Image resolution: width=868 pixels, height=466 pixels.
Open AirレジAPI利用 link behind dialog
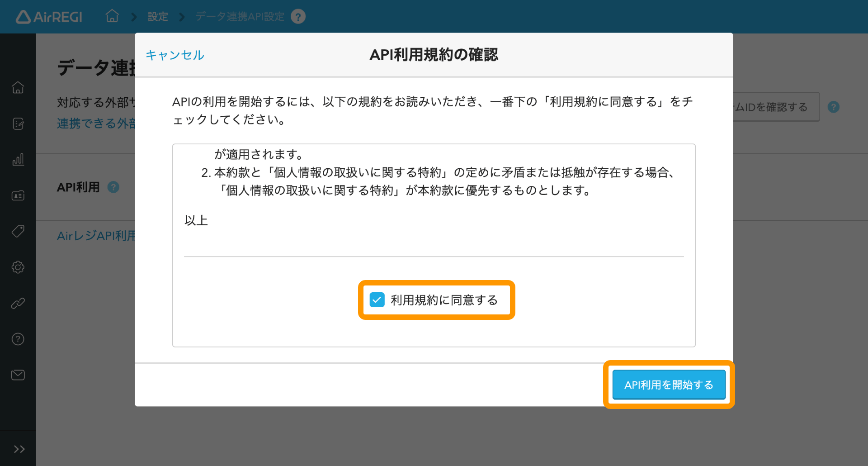tap(96, 236)
